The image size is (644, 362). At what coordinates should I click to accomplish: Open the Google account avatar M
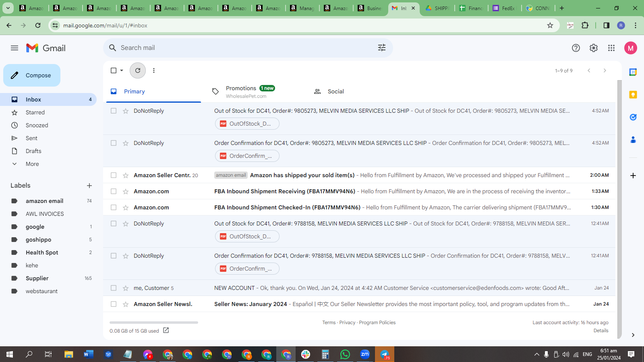[x=631, y=48]
